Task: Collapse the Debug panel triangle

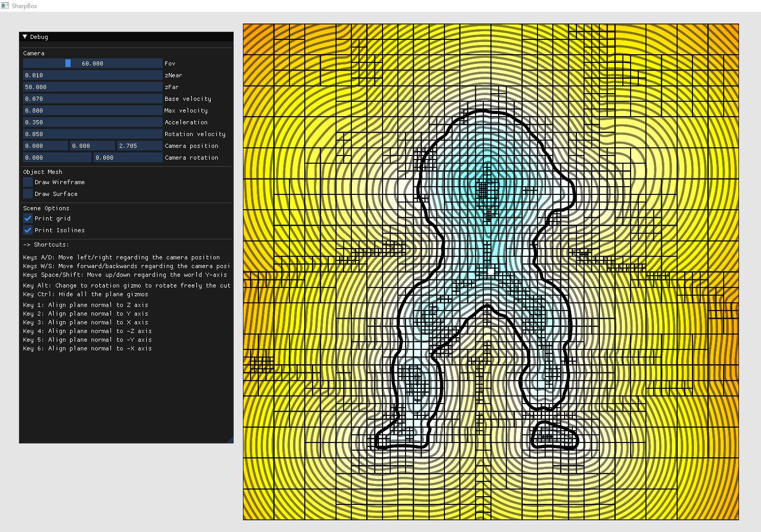Action: pos(25,37)
